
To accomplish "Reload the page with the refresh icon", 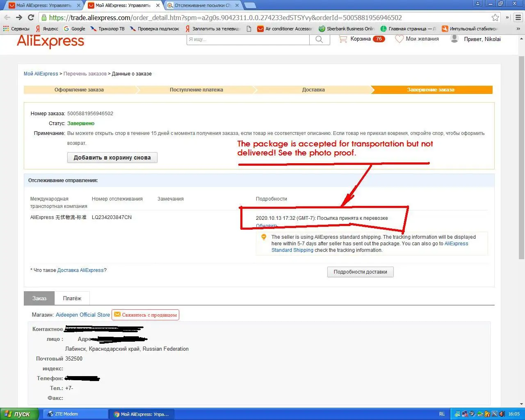I will tap(31, 18).
